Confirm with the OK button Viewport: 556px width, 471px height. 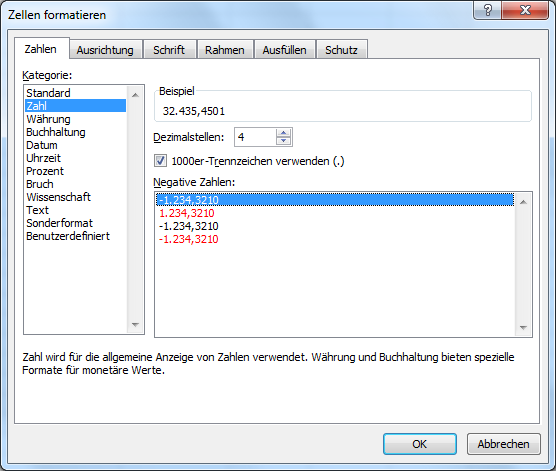tap(419, 444)
